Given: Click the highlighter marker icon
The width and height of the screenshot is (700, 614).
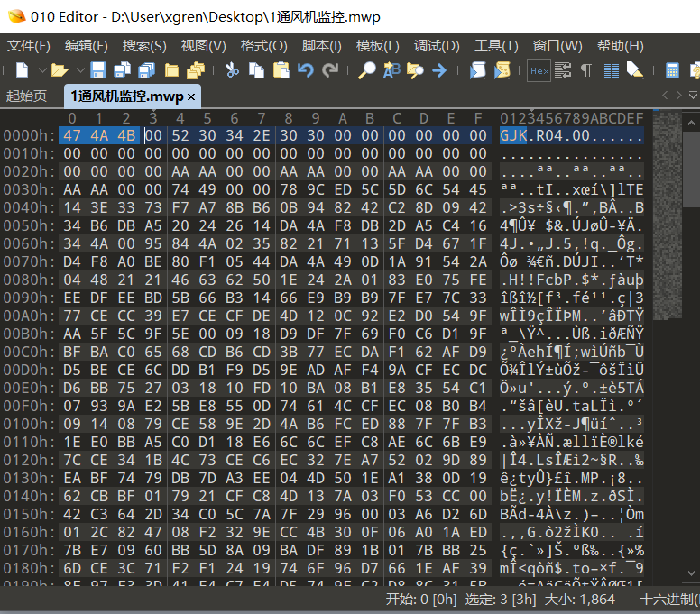Looking at the screenshot, I should (x=635, y=70).
